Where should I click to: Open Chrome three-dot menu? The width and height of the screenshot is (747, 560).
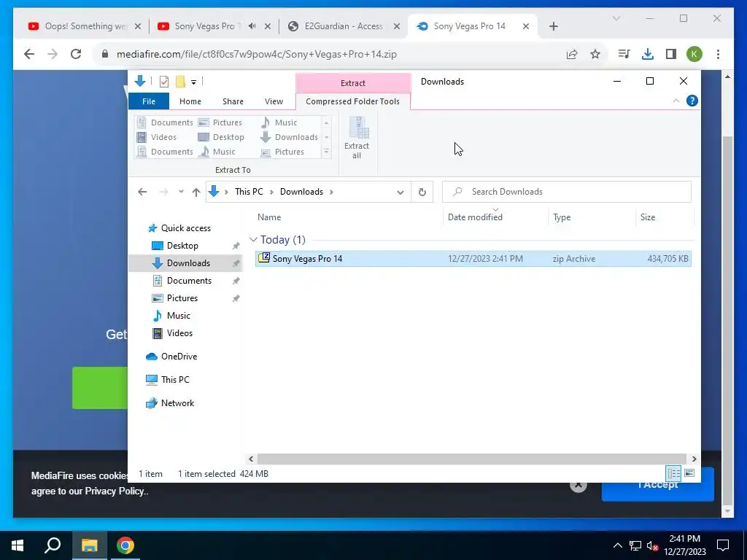(718, 54)
